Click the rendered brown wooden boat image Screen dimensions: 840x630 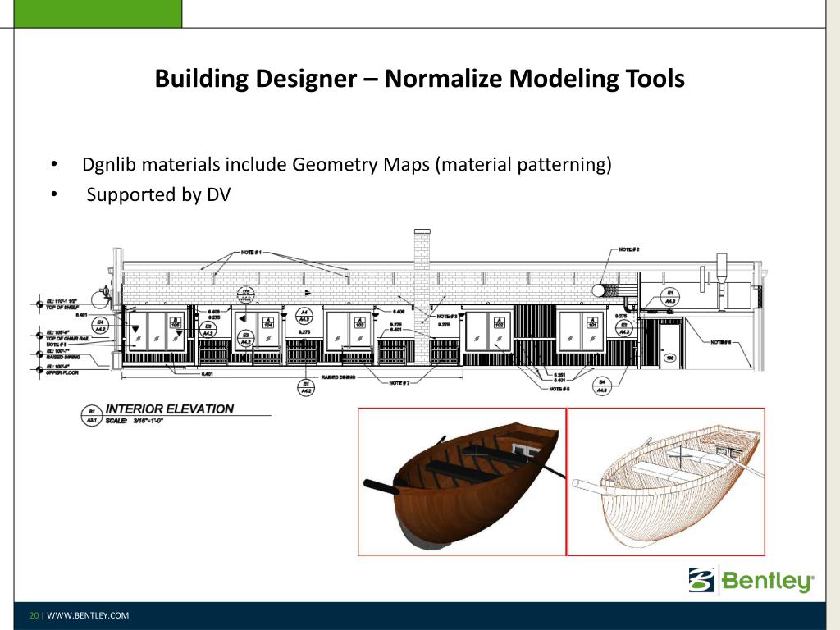point(462,482)
